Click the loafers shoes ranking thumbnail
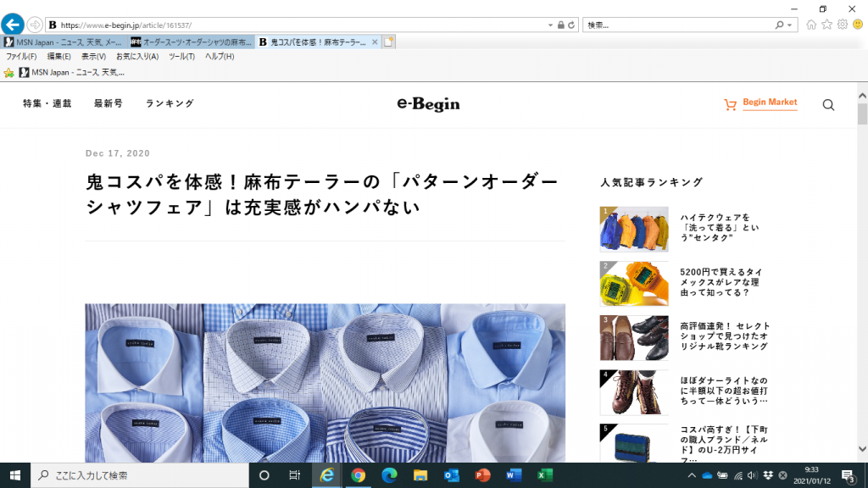 click(634, 338)
